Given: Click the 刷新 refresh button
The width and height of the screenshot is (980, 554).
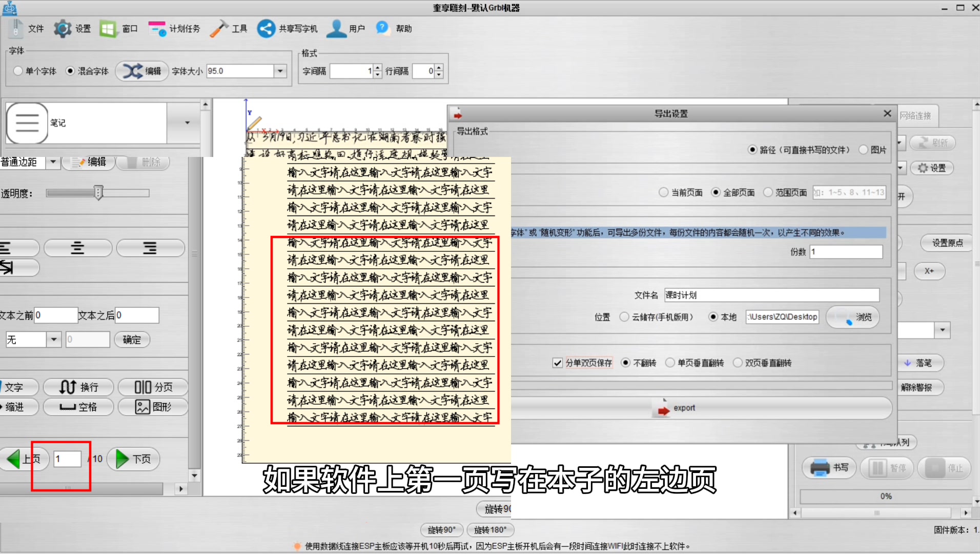Looking at the screenshot, I should pos(933,143).
